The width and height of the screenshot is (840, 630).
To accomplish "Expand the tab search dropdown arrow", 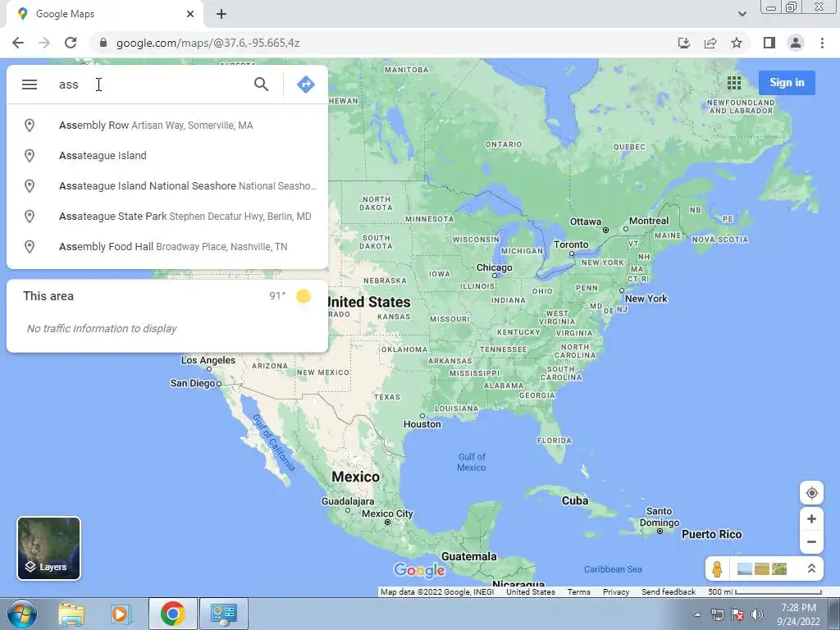I will (742, 14).
